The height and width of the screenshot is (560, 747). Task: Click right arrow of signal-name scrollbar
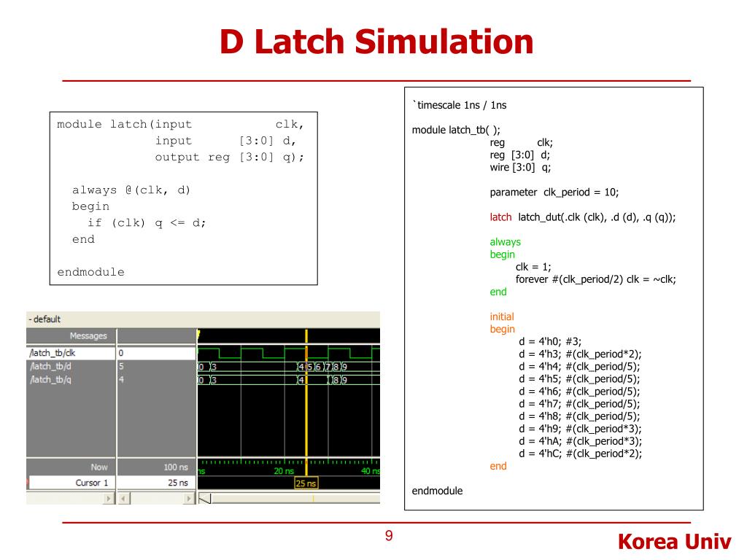(x=109, y=499)
